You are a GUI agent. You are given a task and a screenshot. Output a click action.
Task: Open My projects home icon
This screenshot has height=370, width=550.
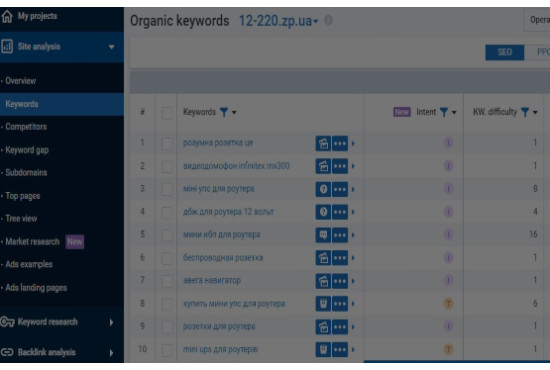(7, 16)
